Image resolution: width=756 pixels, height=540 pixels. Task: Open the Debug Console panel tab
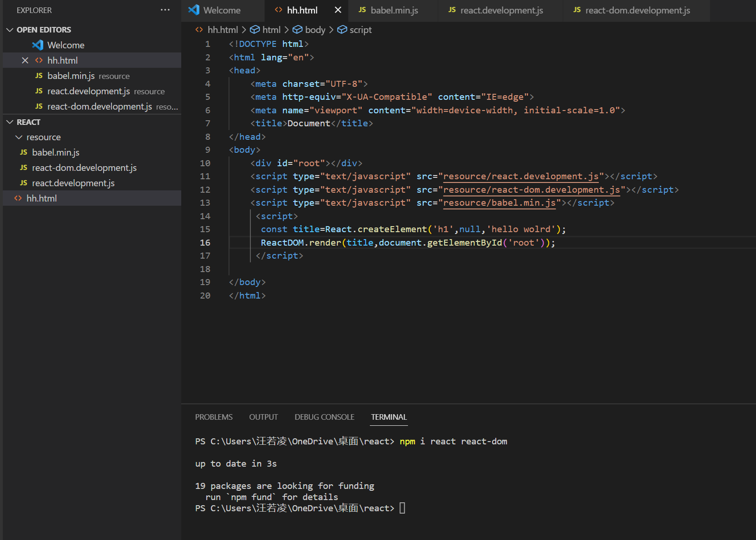tap(324, 417)
